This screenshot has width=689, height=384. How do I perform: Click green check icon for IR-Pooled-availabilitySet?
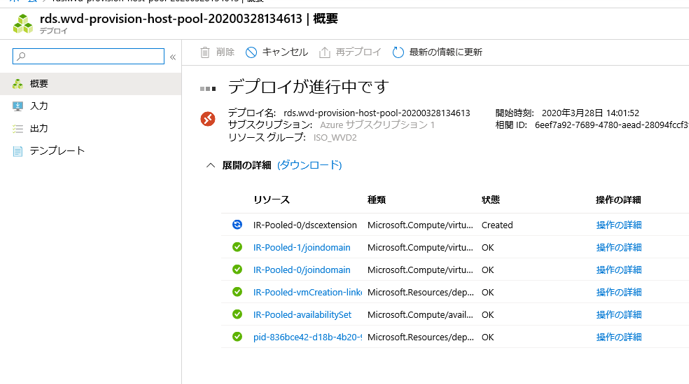237,314
